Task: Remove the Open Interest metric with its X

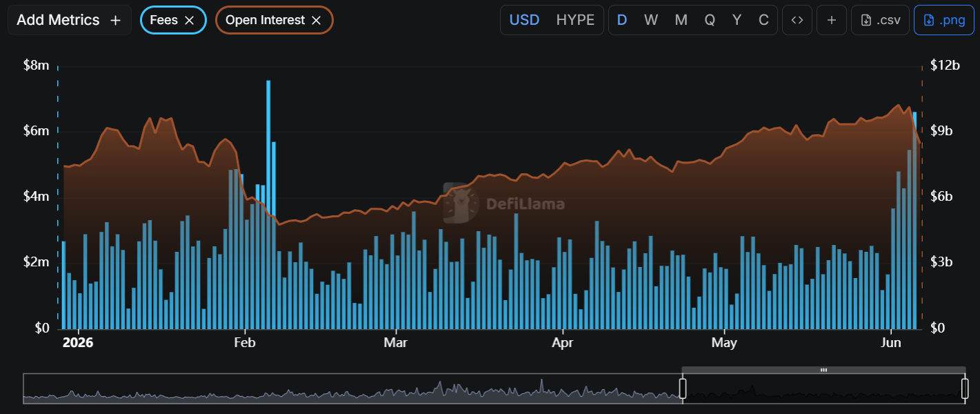Action: (317, 21)
